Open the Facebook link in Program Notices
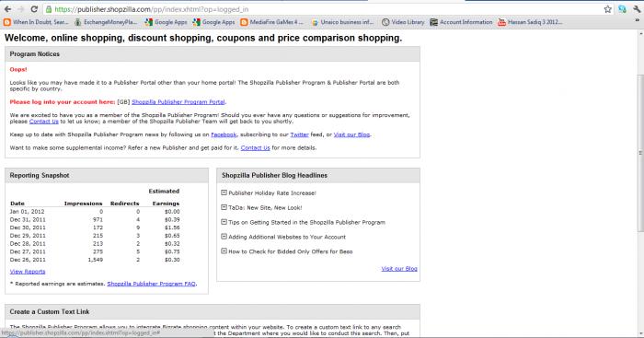Image resolution: width=644 pixels, height=338 pixels. pos(224,134)
